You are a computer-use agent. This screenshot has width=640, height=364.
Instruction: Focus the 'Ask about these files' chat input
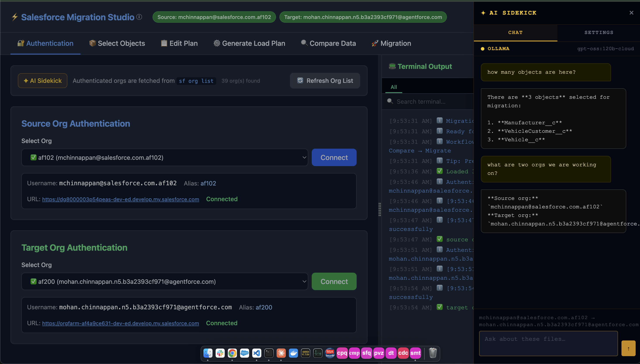(548, 344)
